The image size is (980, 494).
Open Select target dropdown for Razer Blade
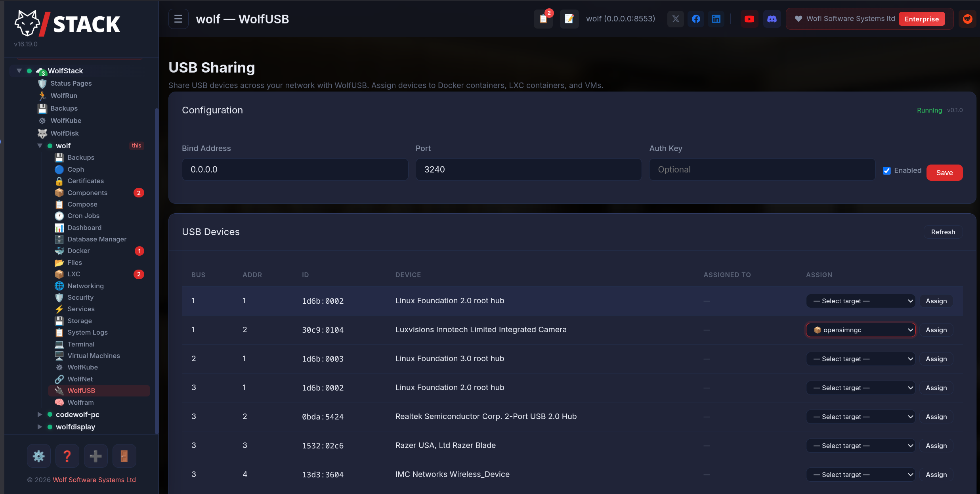point(861,446)
